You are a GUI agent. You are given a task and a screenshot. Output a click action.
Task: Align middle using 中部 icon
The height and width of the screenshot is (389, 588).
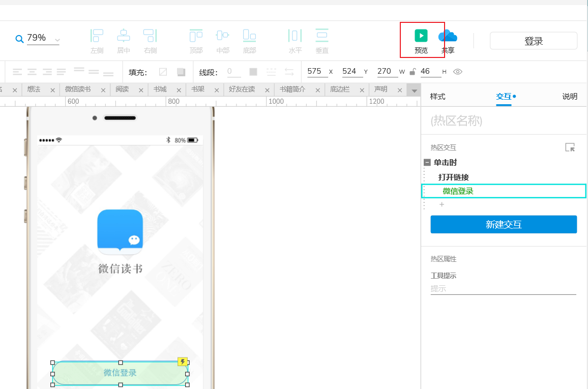(x=223, y=36)
